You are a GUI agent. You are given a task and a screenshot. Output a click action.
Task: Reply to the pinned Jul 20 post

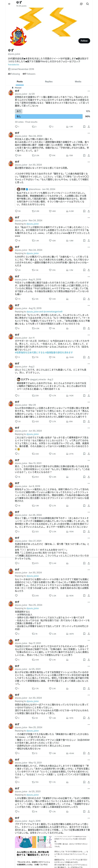17,127
